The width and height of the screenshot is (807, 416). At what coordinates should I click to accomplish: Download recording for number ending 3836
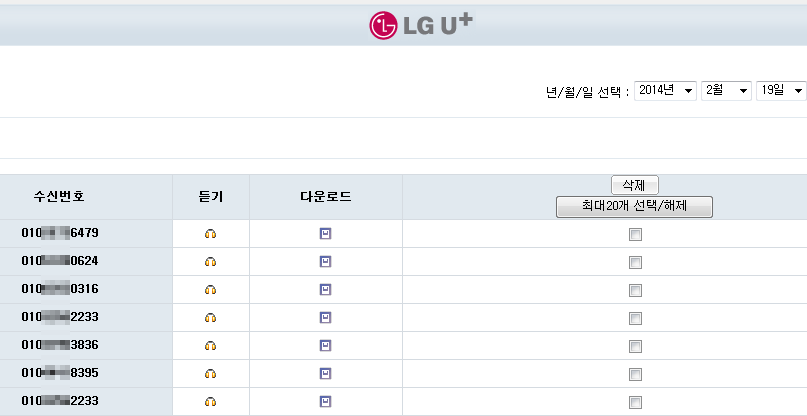point(325,345)
